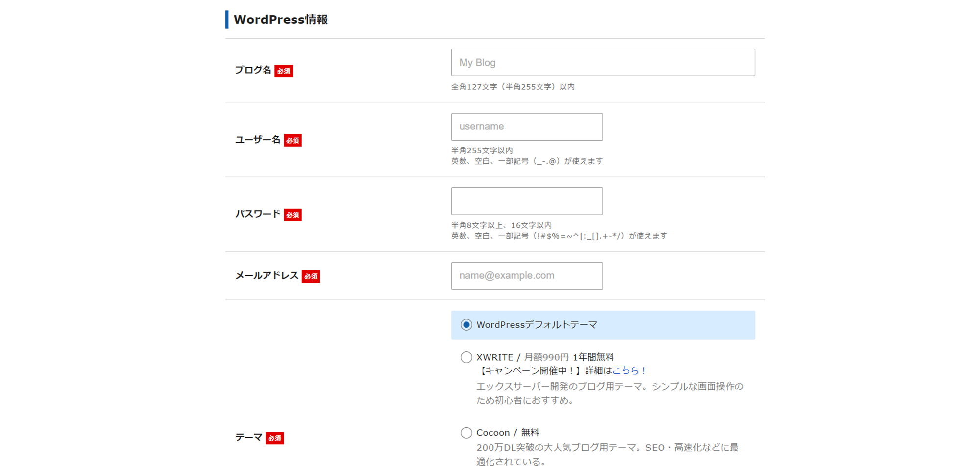Pick the Cocoon theme radio option
980x466 pixels.
(x=466, y=433)
